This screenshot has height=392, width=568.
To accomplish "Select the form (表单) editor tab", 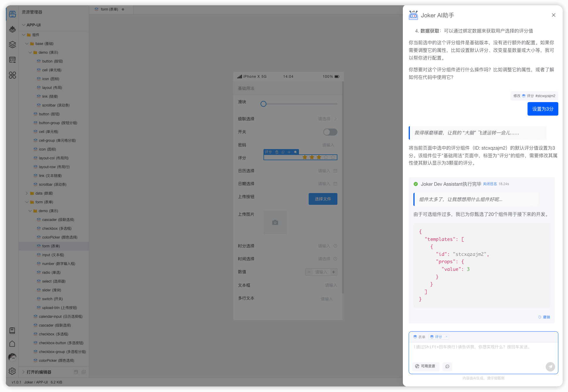I will (109, 9).
